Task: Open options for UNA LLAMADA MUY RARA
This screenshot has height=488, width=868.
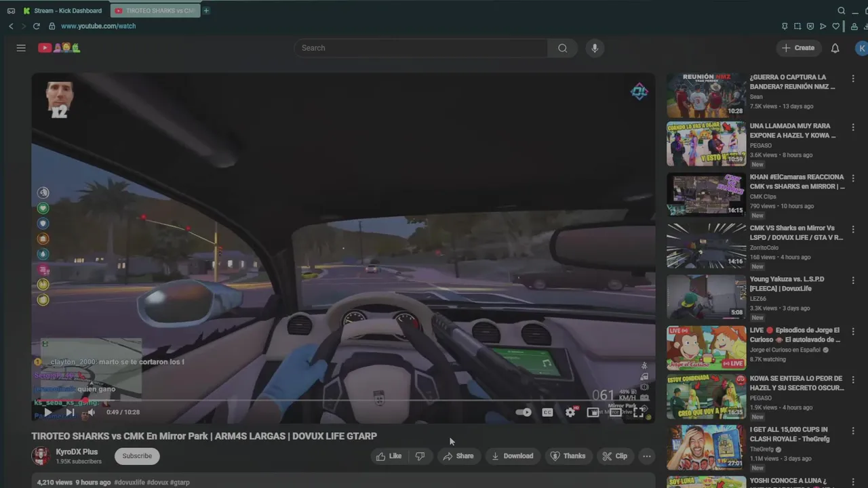Action: tap(853, 127)
